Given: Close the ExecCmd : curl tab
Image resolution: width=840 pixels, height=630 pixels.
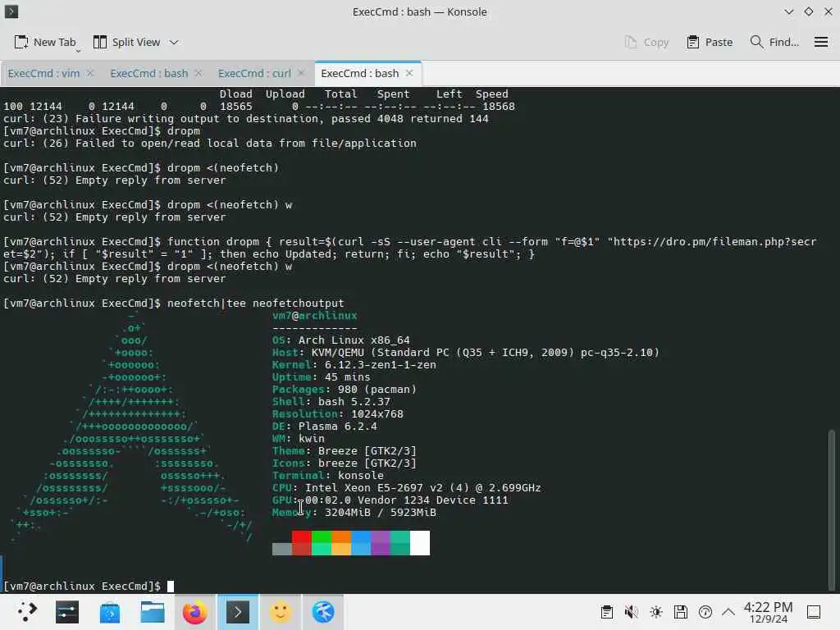Looking at the screenshot, I should [301, 73].
